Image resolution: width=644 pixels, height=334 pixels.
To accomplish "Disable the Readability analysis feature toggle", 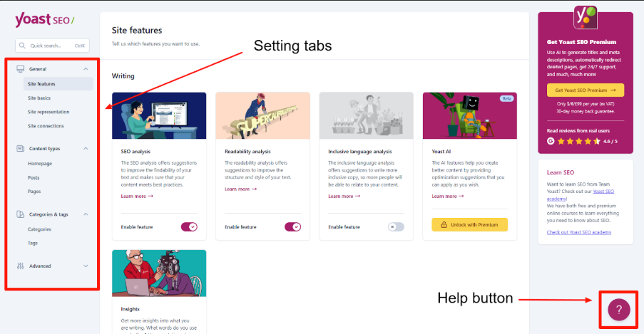I will coord(292,227).
